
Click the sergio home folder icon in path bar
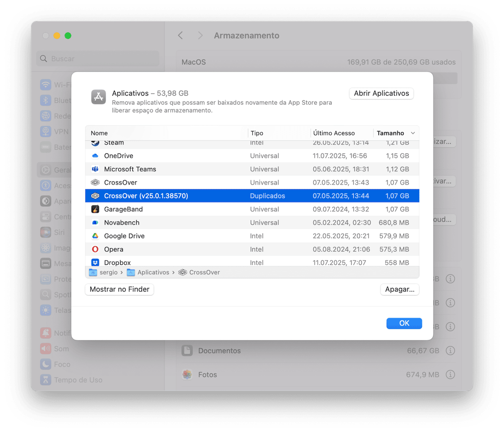(93, 272)
